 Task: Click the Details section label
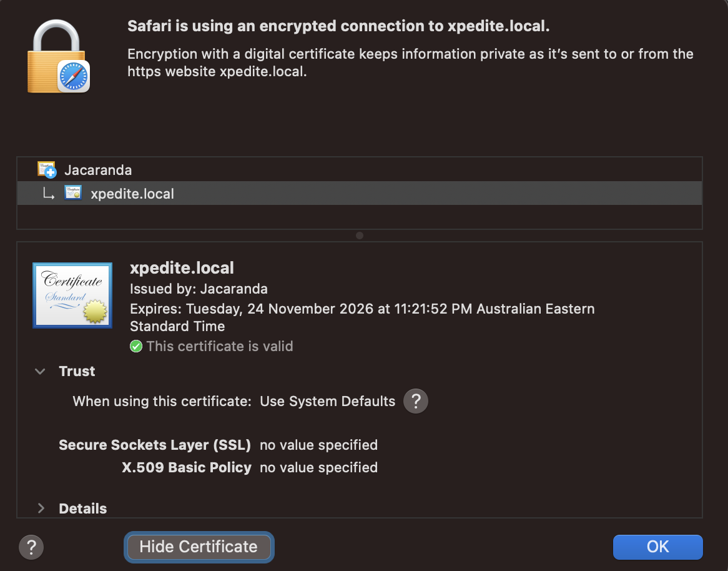[82, 509]
